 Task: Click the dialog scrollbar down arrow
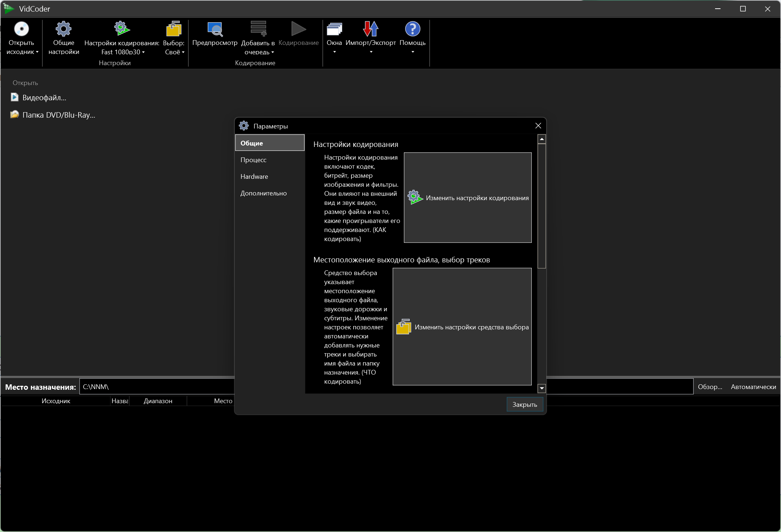542,388
